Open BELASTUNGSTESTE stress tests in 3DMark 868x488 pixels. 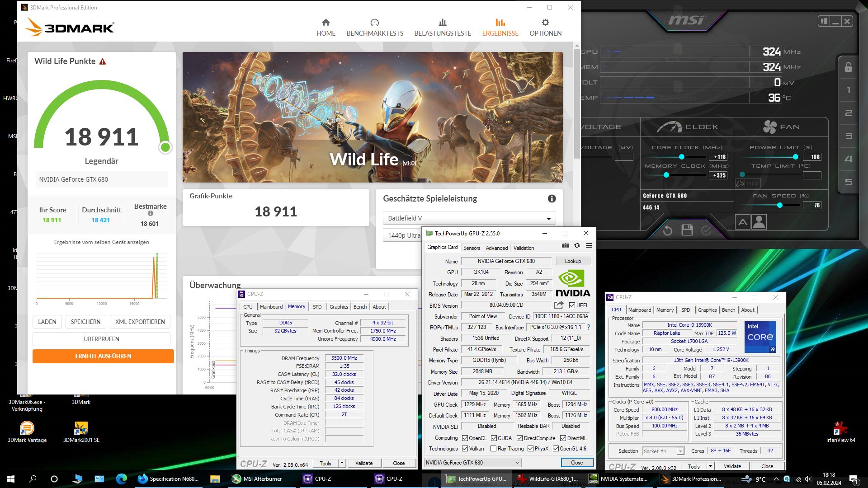coord(443,28)
